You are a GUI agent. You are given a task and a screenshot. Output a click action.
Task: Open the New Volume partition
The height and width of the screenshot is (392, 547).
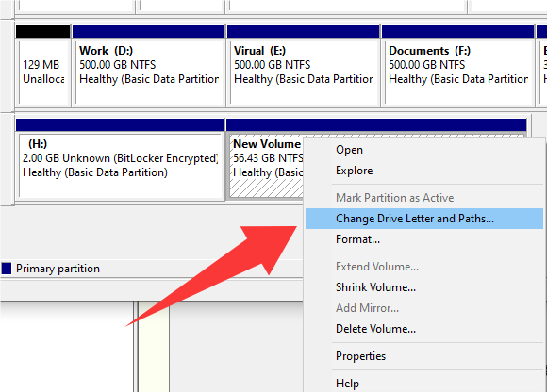(423, 150)
